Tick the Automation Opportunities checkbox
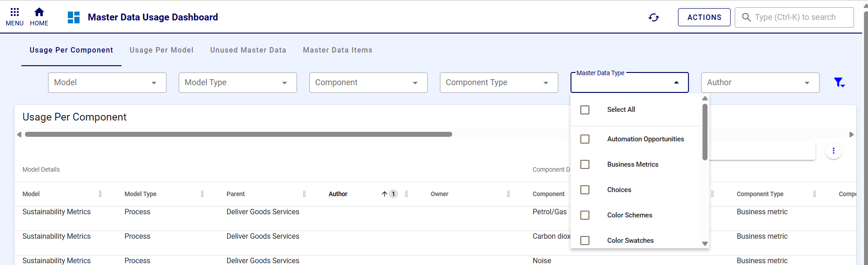This screenshot has height=265, width=868. point(585,139)
